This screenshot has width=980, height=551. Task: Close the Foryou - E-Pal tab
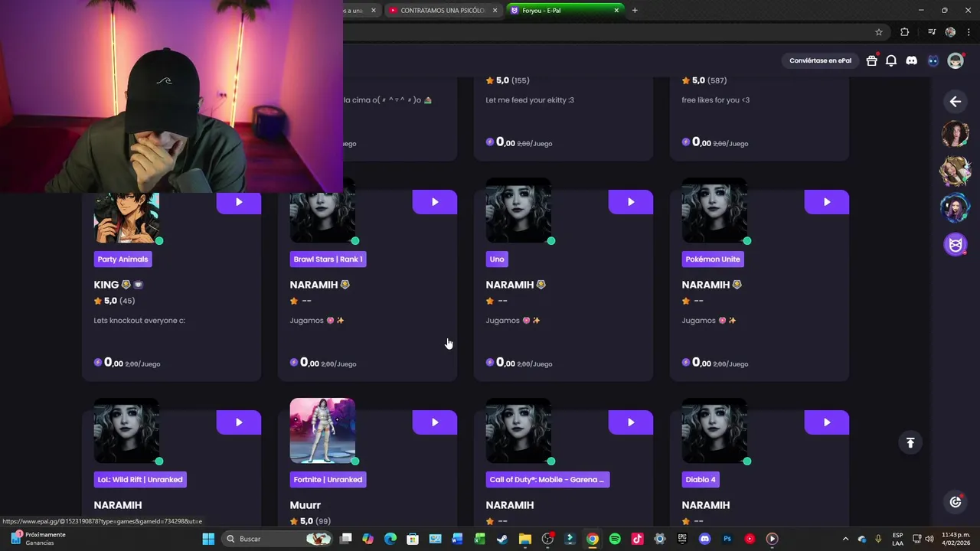tap(616, 10)
